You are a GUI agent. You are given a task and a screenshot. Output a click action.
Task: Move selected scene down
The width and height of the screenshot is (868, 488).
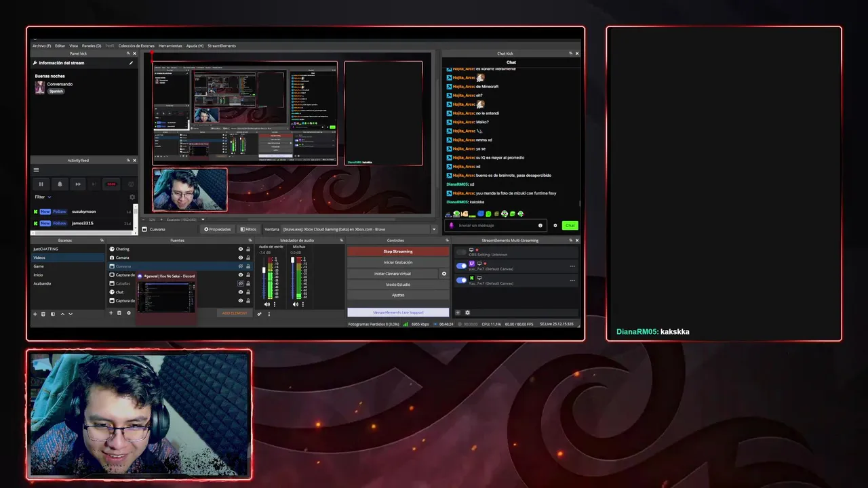click(x=71, y=314)
